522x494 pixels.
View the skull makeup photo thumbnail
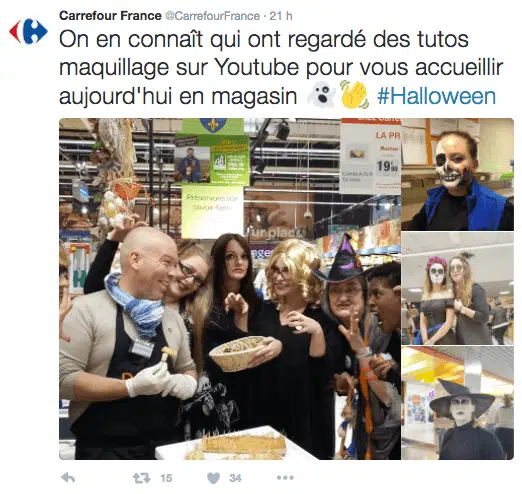coord(457,174)
